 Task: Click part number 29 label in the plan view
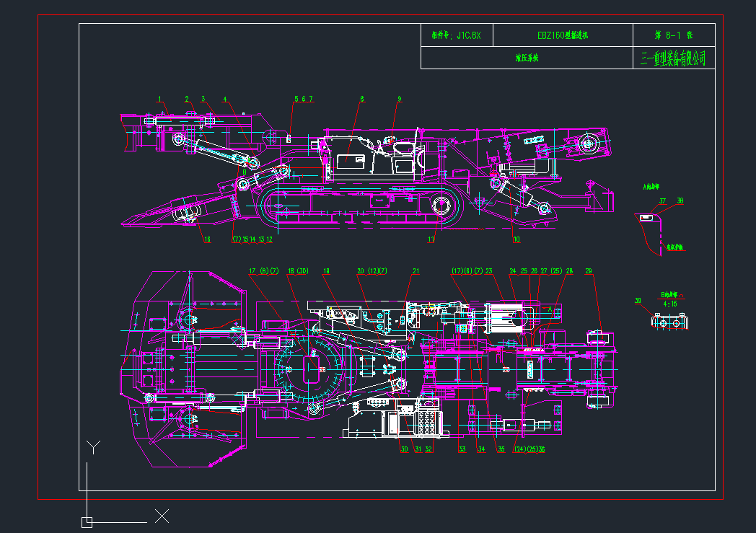click(589, 271)
